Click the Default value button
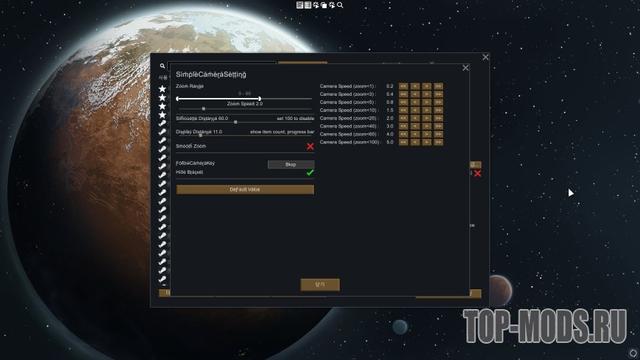The image size is (640, 360). coord(245,189)
